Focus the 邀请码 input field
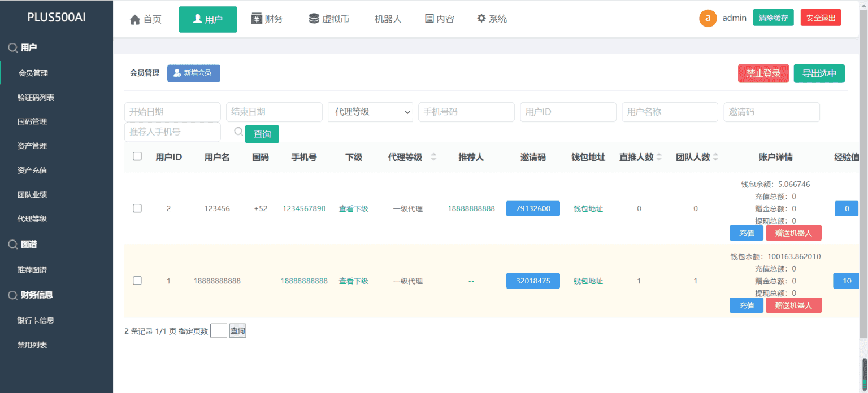This screenshot has width=868, height=393. tap(771, 112)
